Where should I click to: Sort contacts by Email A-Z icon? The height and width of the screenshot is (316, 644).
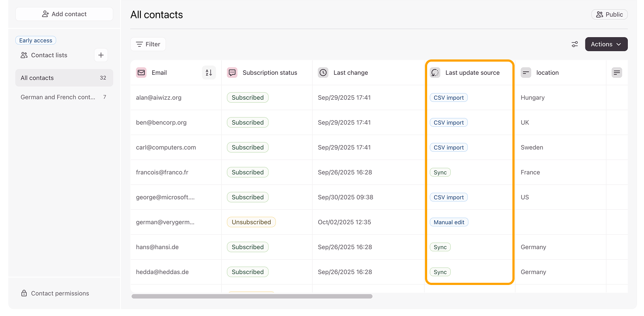(209, 73)
